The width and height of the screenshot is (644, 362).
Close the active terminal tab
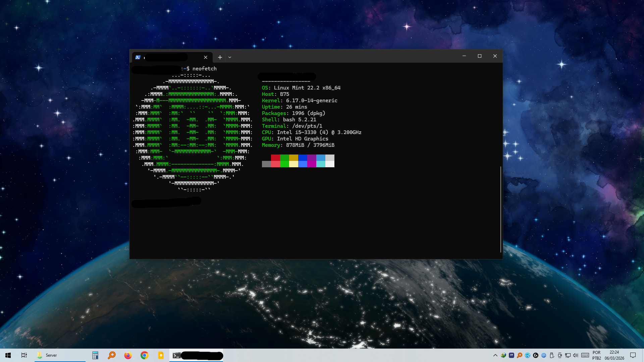[206, 57]
